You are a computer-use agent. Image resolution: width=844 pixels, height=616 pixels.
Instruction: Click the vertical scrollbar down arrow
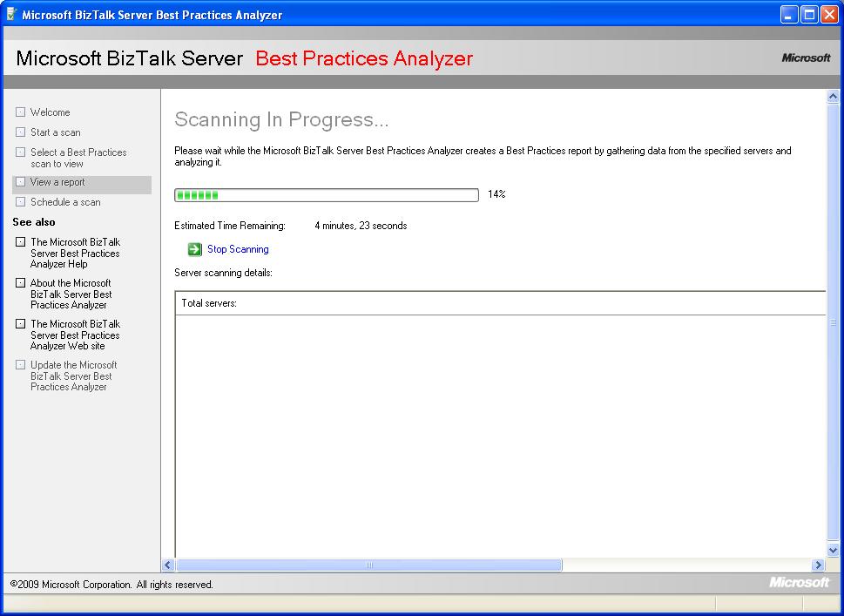[x=833, y=551]
